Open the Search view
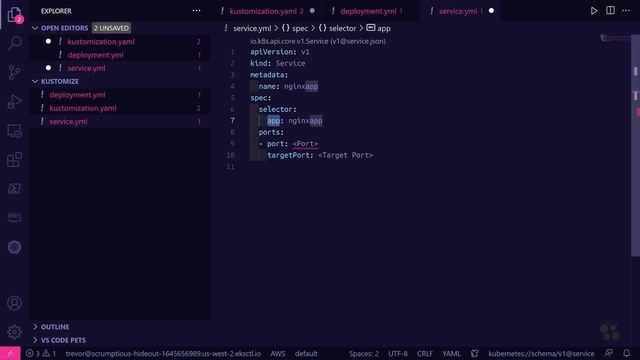 pos(14,43)
